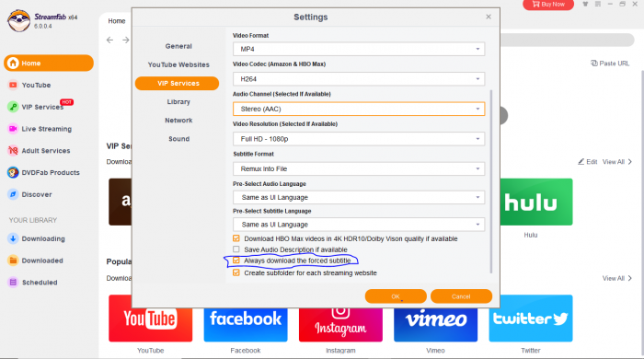Open the Audio Channel Stereo (AAC) dropdown

tap(359, 109)
